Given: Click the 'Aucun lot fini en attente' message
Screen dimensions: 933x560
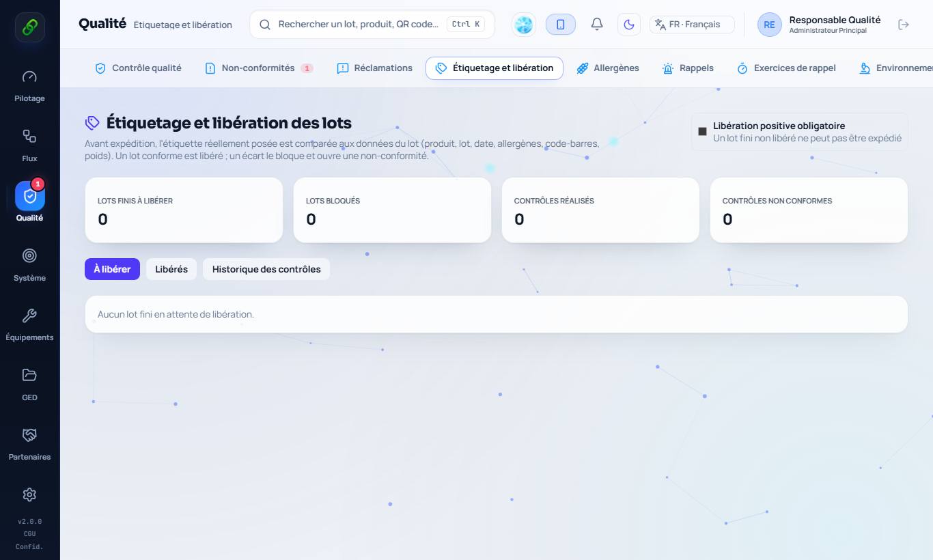Looking at the screenshot, I should 176,314.
